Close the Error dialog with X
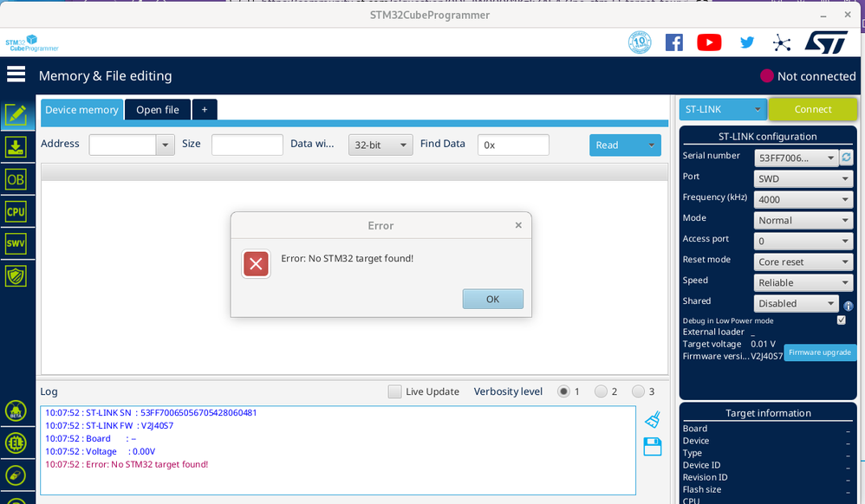 (x=518, y=225)
